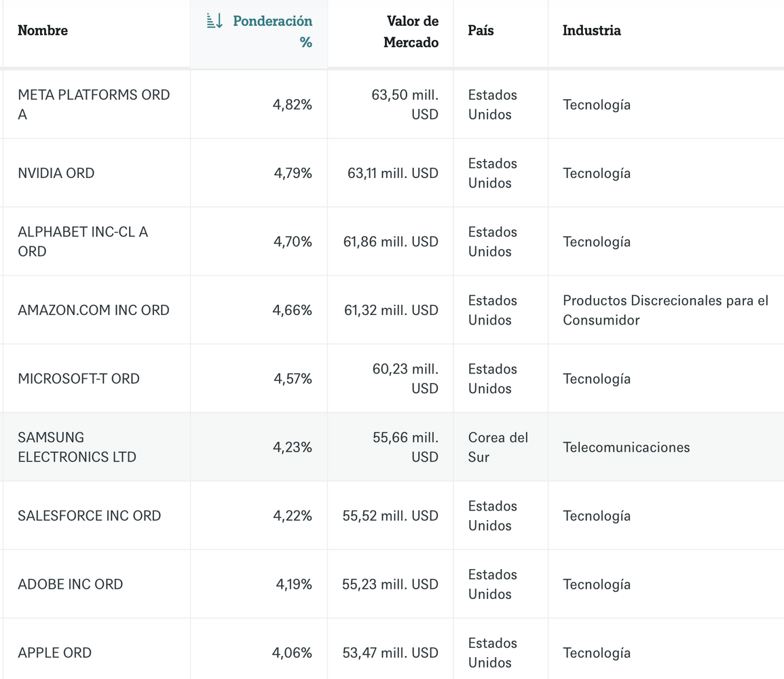Click AMAZON.COM INC ORD name
This screenshot has width=784, height=679.
click(x=94, y=310)
